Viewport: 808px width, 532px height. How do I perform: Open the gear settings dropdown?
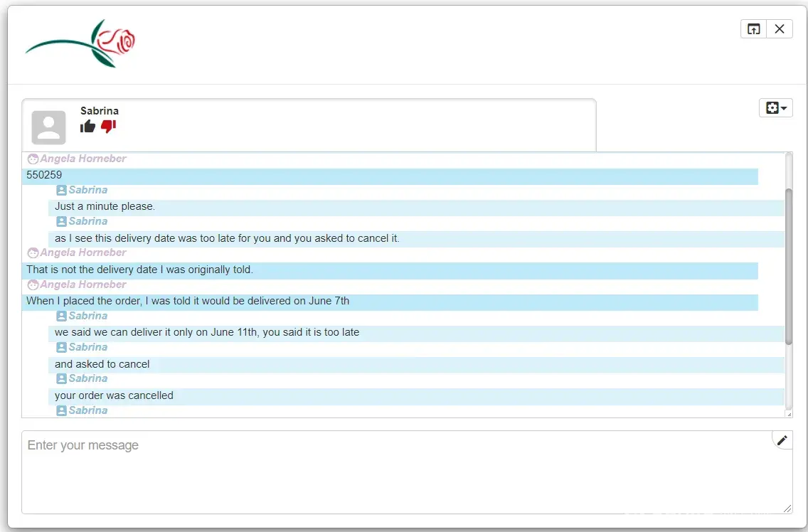(775, 108)
